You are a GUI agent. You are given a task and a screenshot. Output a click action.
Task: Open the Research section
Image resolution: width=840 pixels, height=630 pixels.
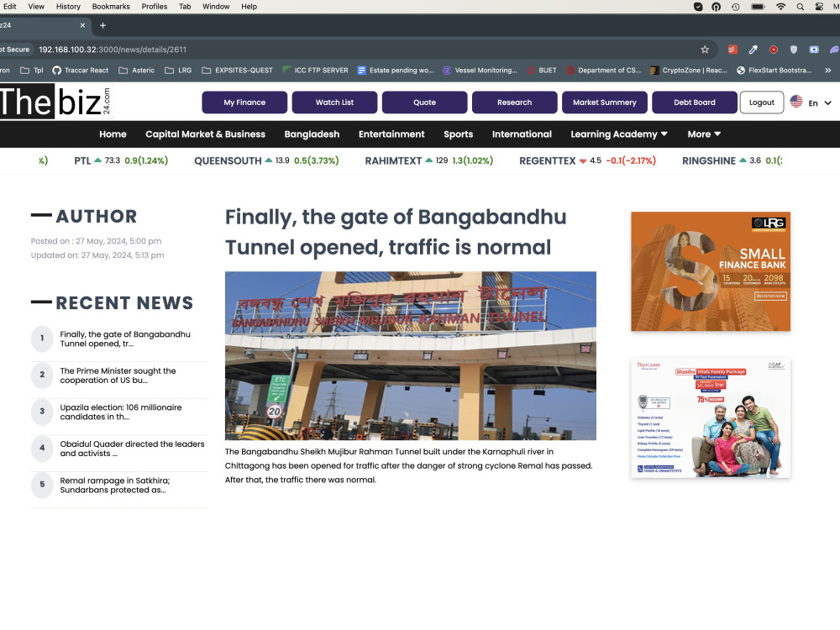[x=514, y=102]
